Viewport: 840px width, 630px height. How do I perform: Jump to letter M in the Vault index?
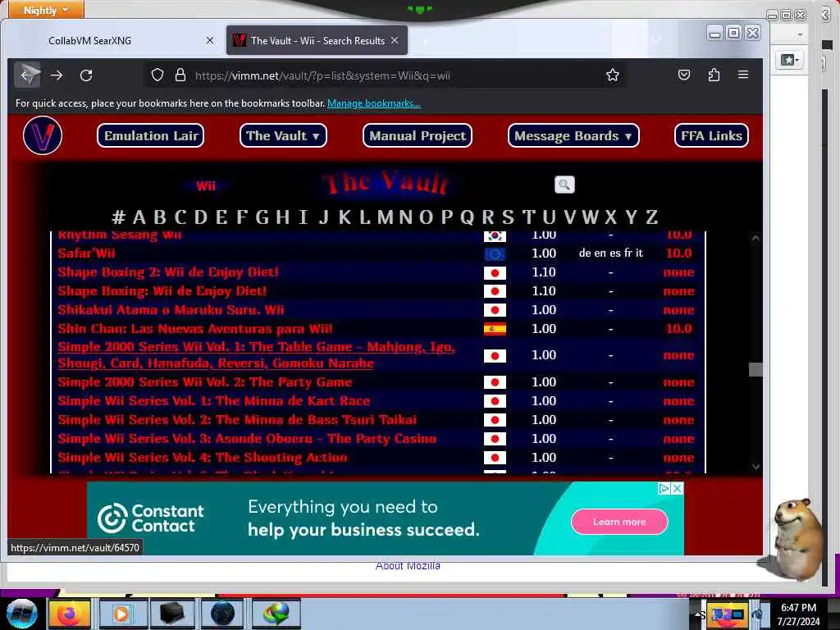click(385, 217)
